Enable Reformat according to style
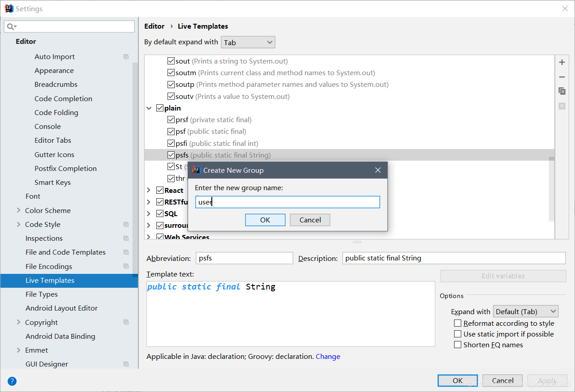 (x=458, y=323)
